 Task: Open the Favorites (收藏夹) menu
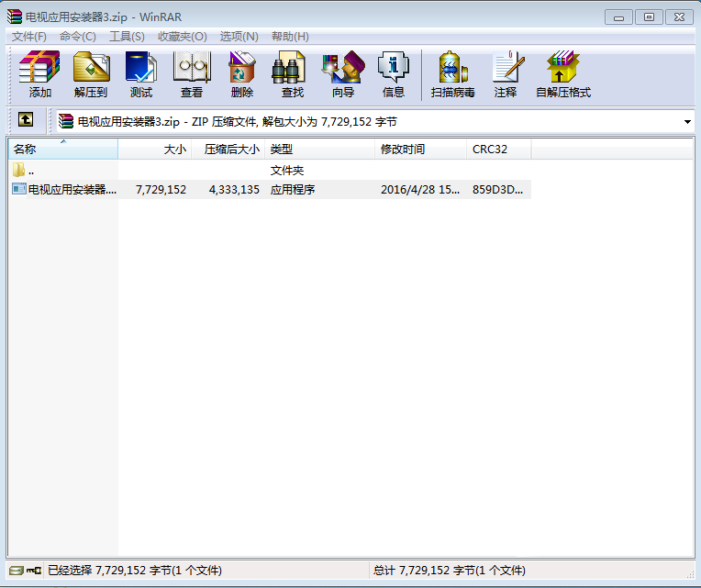[183, 37]
